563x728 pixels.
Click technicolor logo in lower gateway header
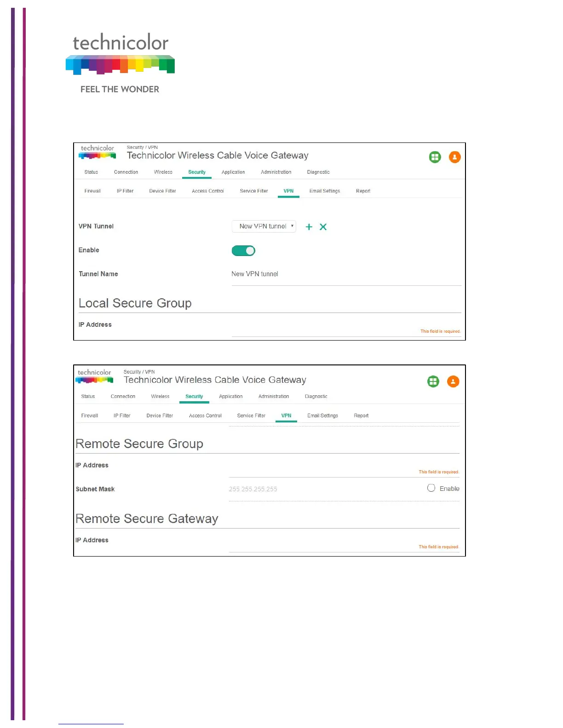point(94,376)
